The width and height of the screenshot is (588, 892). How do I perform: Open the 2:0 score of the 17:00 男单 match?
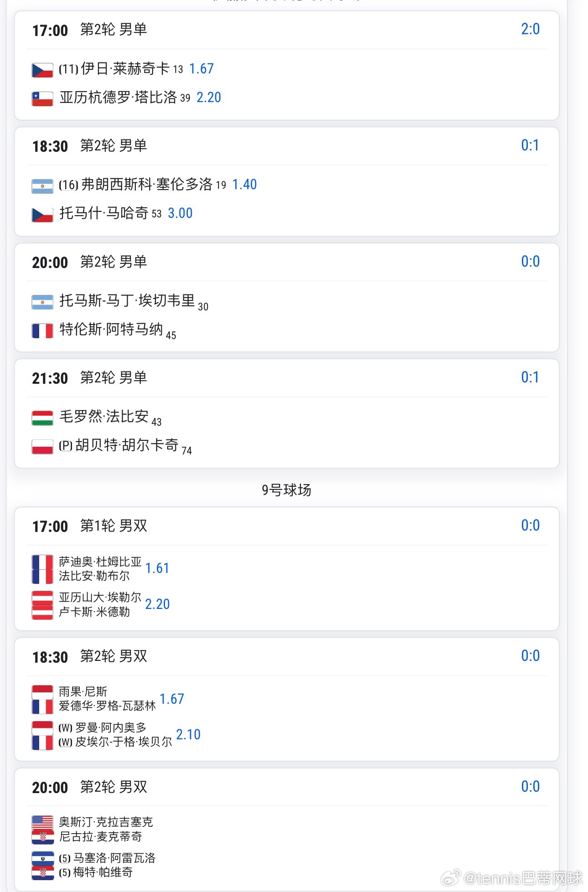tap(530, 29)
